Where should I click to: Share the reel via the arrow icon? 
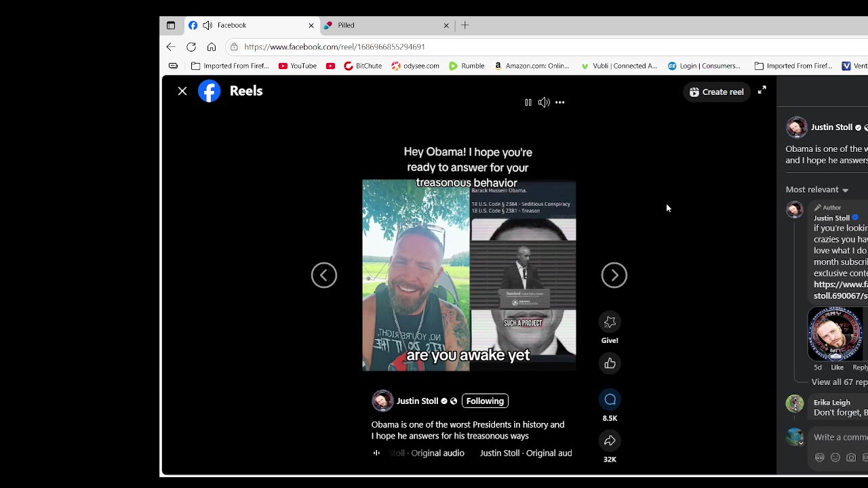[x=610, y=441]
